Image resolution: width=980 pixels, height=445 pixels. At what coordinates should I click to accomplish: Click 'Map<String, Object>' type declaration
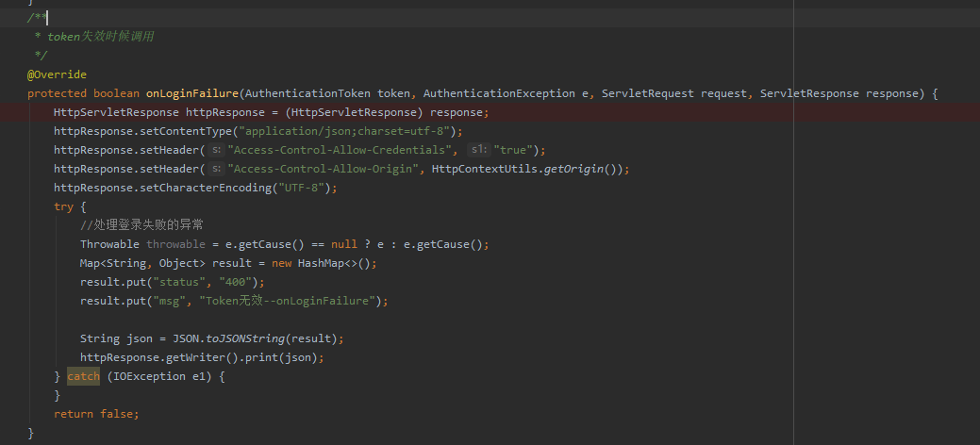(x=142, y=263)
